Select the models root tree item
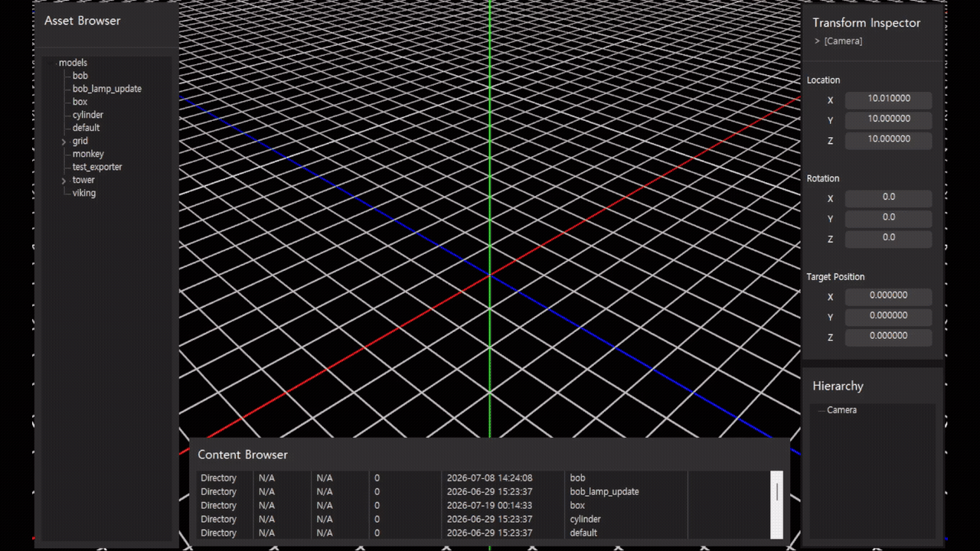Viewport: 980px width, 551px height. pos(73,63)
